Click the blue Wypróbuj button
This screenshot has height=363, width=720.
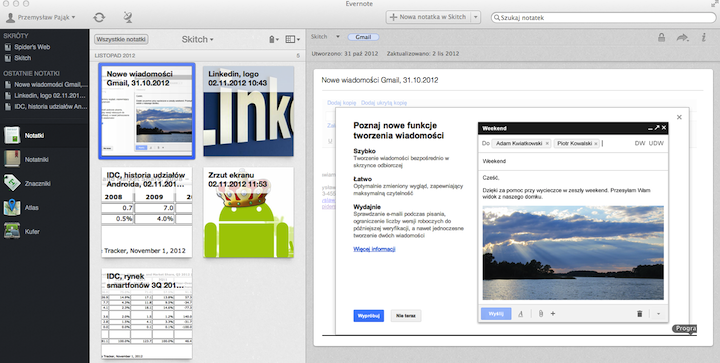pyautogui.click(x=368, y=316)
